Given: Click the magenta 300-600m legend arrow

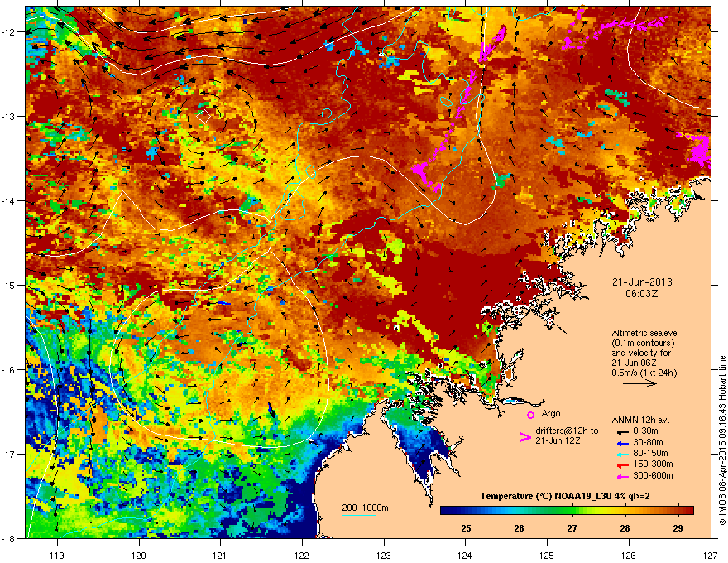Looking at the screenshot, I should [622, 476].
